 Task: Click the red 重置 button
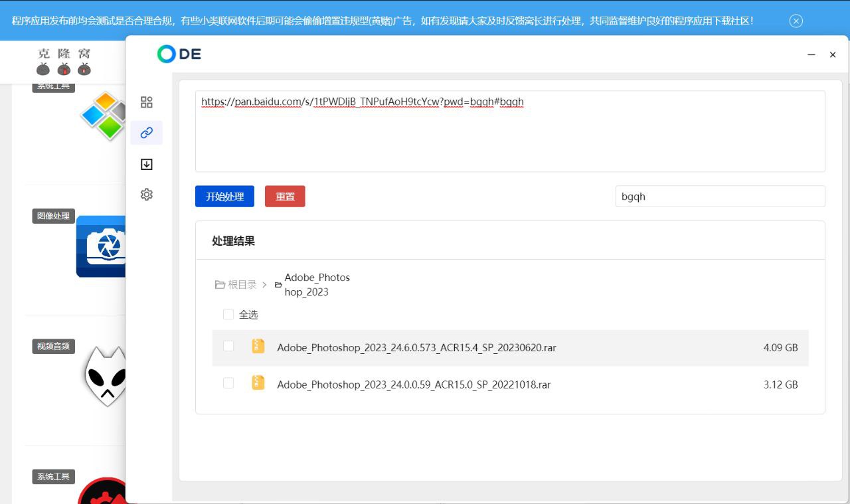tap(285, 197)
